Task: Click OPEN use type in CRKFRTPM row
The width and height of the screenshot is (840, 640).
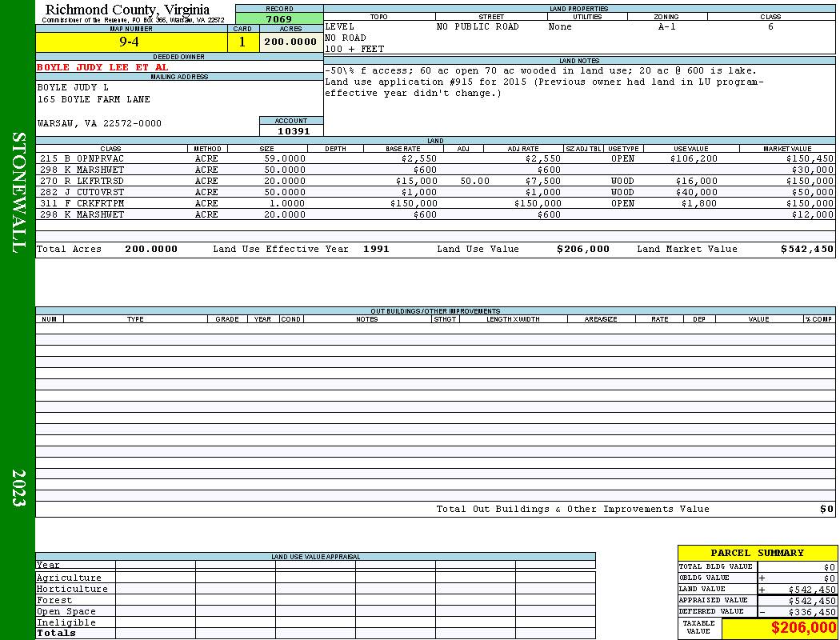Action: tap(622, 203)
